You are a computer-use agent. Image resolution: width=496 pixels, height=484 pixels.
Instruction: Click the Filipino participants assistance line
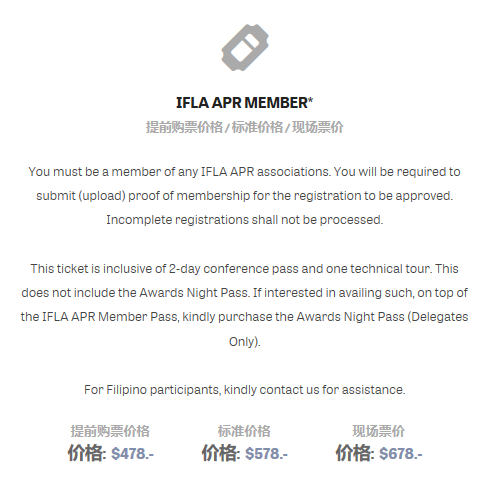(x=245, y=390)
